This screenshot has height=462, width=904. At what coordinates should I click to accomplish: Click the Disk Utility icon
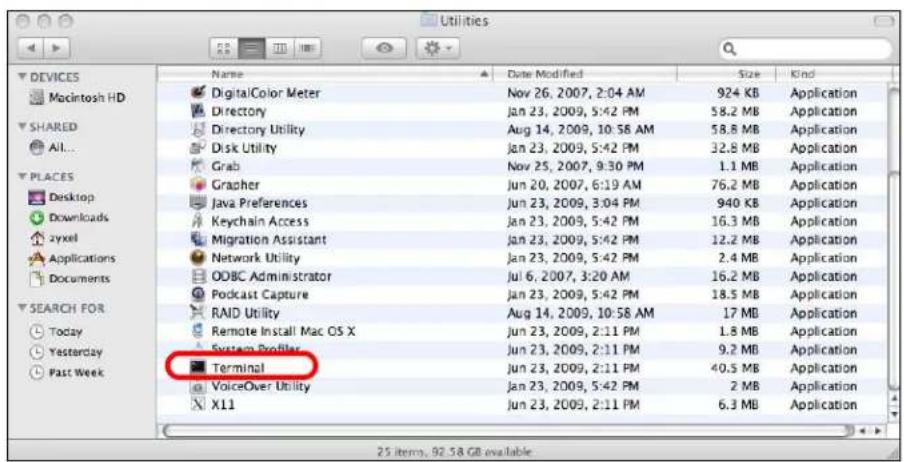pos(198,148)
